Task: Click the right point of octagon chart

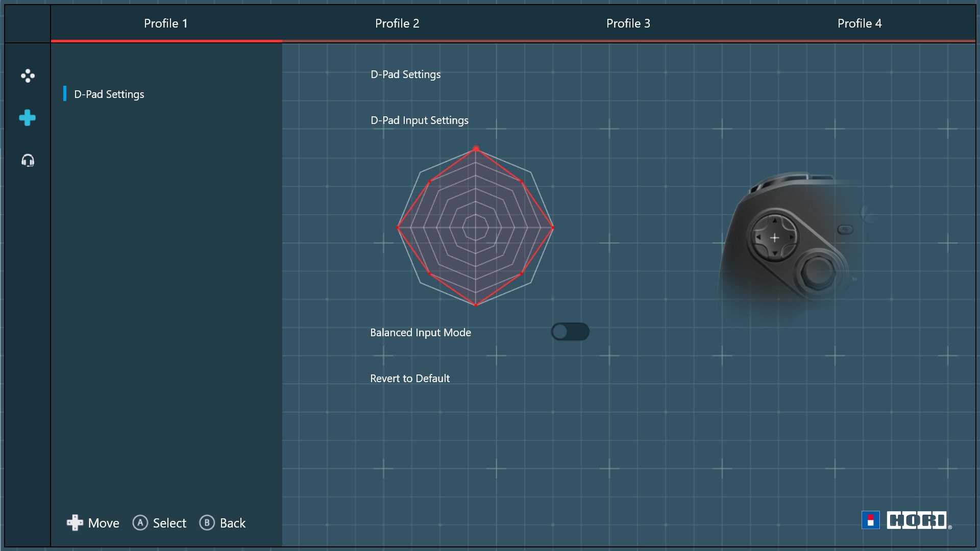Action: (x=553, y=228)
